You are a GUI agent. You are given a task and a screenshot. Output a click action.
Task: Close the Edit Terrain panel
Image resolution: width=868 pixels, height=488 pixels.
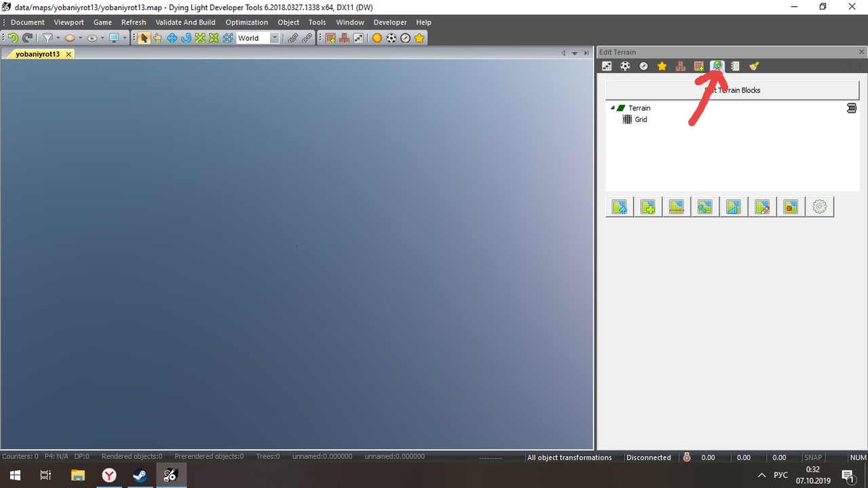coord(862,52)
